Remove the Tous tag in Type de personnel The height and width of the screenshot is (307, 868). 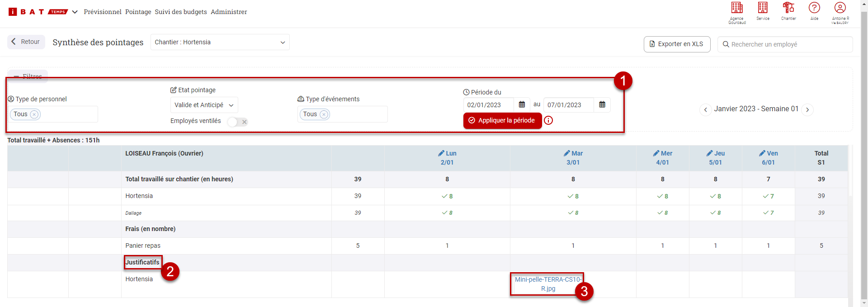34,114
